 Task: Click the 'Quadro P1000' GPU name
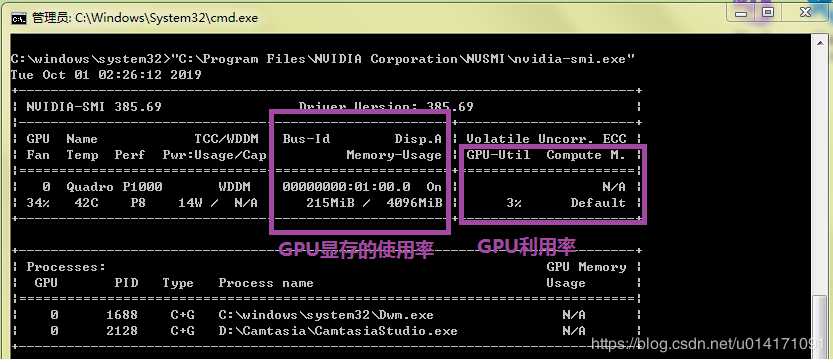[x=114, y=187]
